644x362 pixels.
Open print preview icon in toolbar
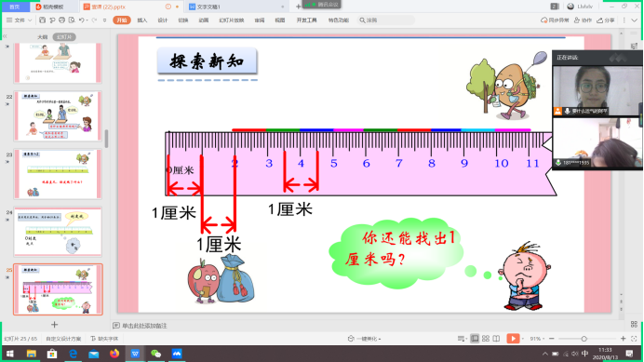(x=72, y=20)
